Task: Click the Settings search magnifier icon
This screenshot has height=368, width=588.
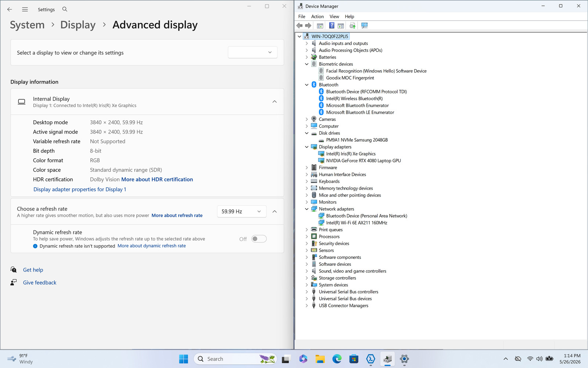Action: [x=65, y=9]
